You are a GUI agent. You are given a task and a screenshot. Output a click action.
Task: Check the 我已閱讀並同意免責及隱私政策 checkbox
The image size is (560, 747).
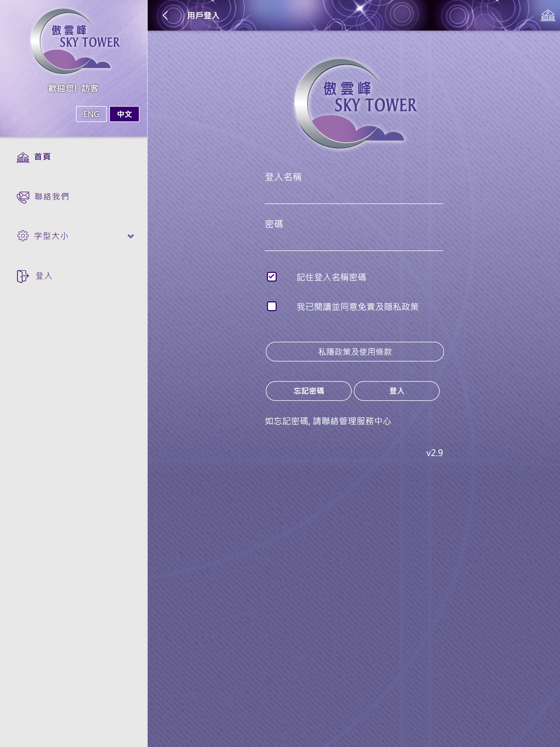click(x=272, y=306)
